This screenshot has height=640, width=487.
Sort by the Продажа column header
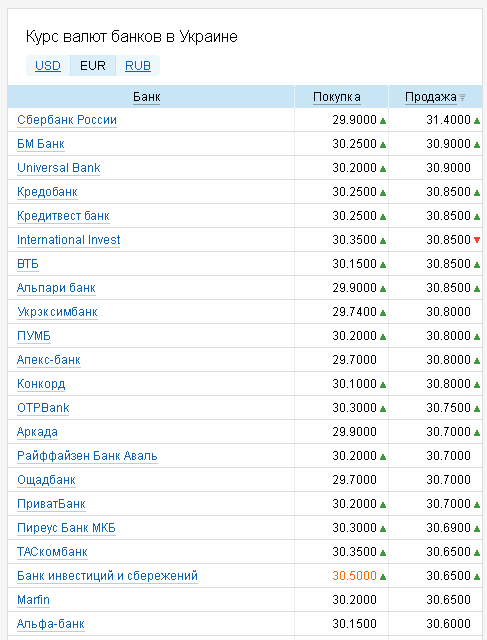(x=431, y=97)
